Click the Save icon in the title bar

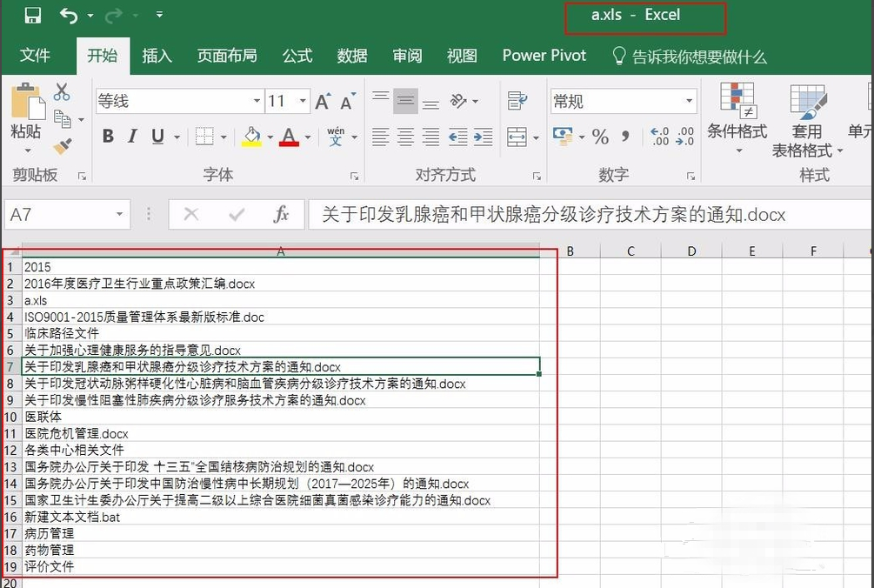coord(32,15)
